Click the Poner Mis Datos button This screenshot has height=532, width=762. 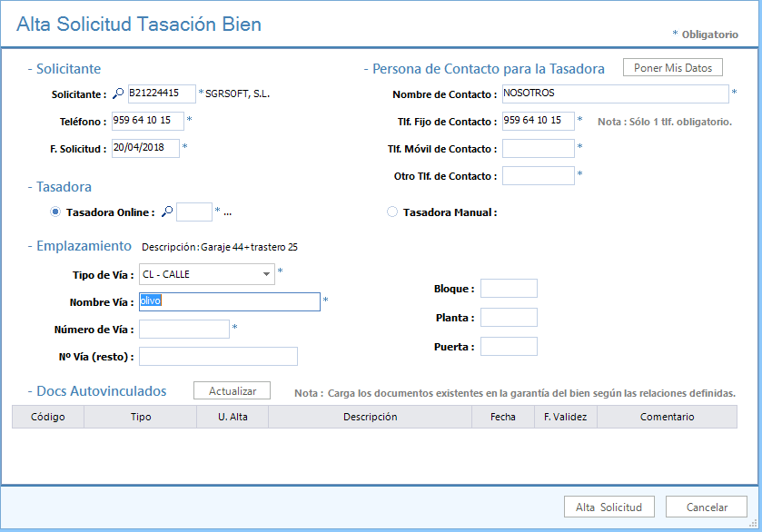[x=673, y=67]
